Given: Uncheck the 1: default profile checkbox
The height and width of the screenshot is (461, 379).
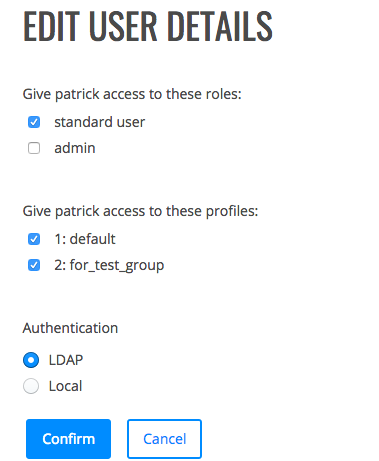Looking at the screenshot, I should [34, 239].
